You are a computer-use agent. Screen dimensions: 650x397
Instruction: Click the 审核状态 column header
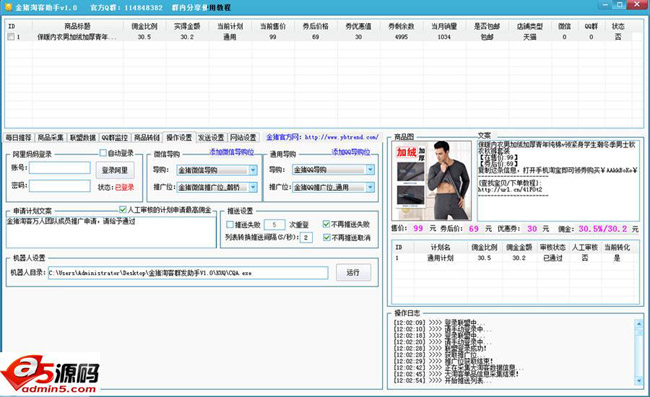[553, 247]
